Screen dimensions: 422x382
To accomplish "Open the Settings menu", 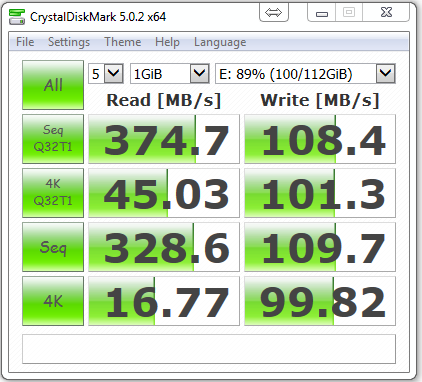I will click(x=69, y=42).
